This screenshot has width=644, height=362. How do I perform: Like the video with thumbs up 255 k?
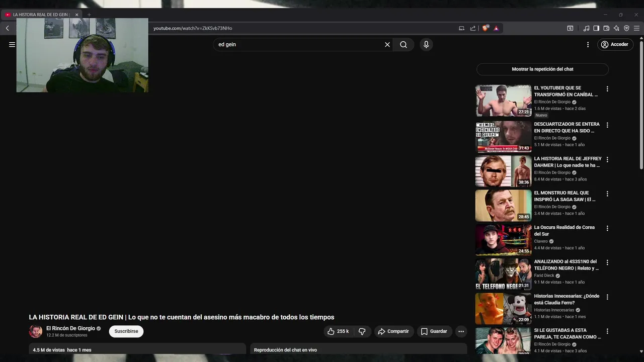pyautogui.click(x=338, y=331)
